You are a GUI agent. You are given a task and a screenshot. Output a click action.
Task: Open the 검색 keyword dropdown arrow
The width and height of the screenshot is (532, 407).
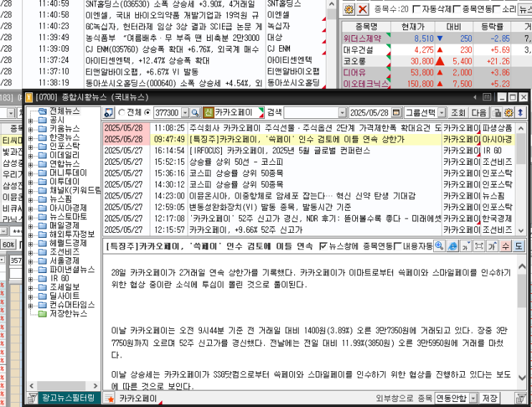click(342, 112)
